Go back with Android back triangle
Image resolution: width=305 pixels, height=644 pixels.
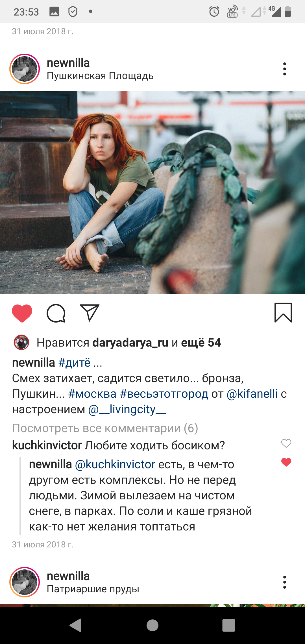[76, 625]
